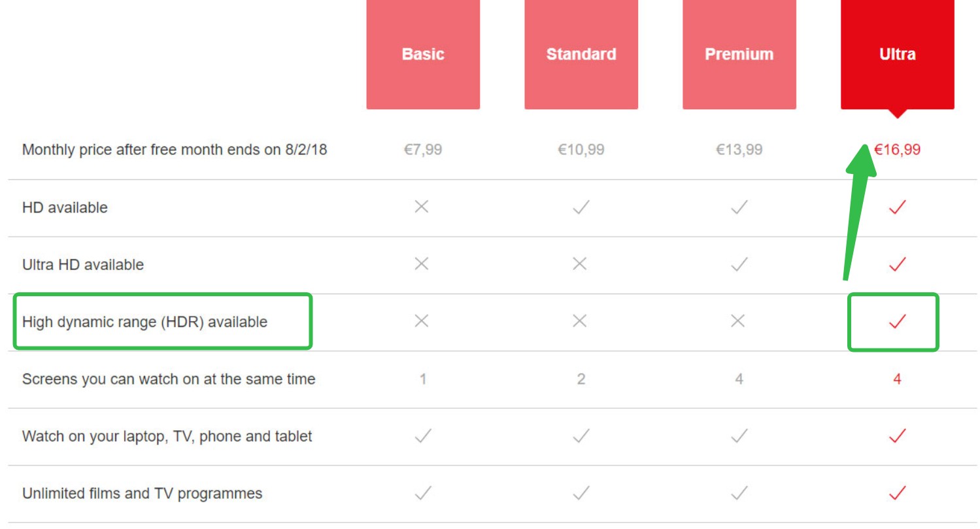This screenshot has width=980, height=529.
Task: Click the €16,99 Ultra price
Action: (897, 150)
